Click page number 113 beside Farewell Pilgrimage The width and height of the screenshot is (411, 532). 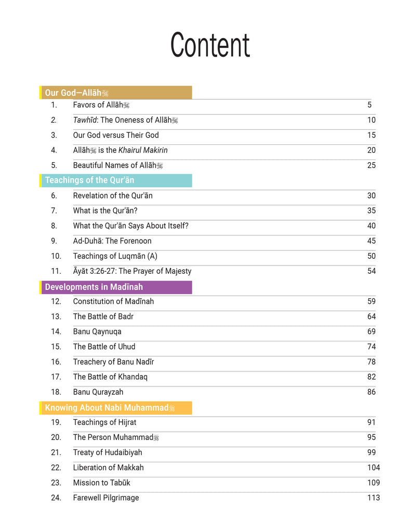point(373,498)
